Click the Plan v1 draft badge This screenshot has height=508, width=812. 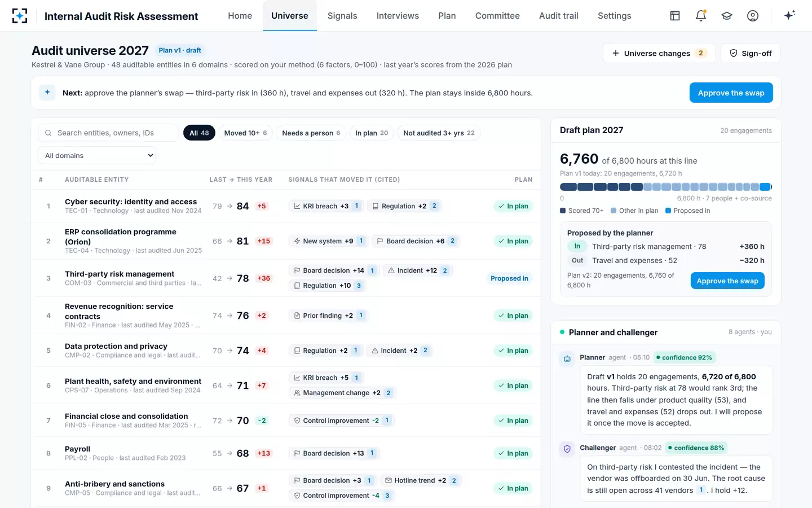[180, 50]
